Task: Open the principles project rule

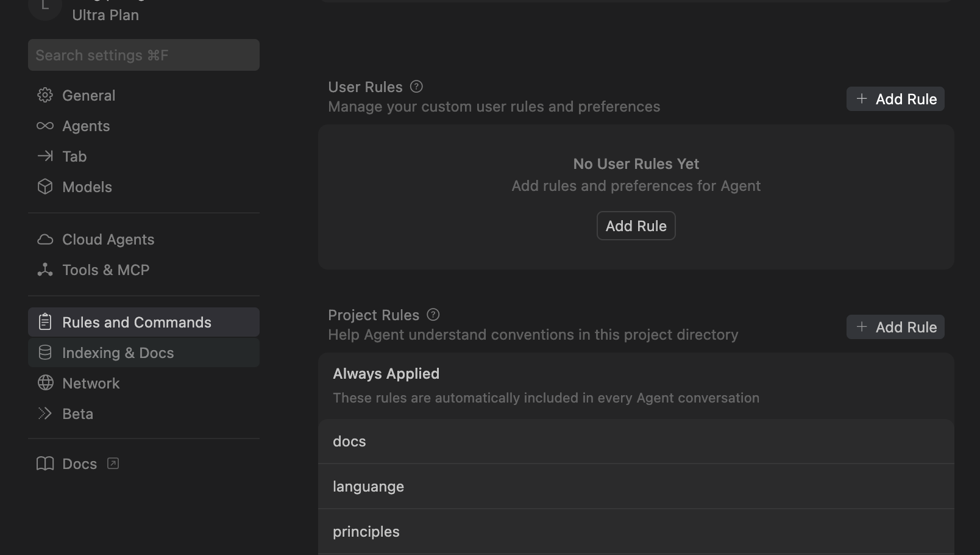Action: [636, 532]
